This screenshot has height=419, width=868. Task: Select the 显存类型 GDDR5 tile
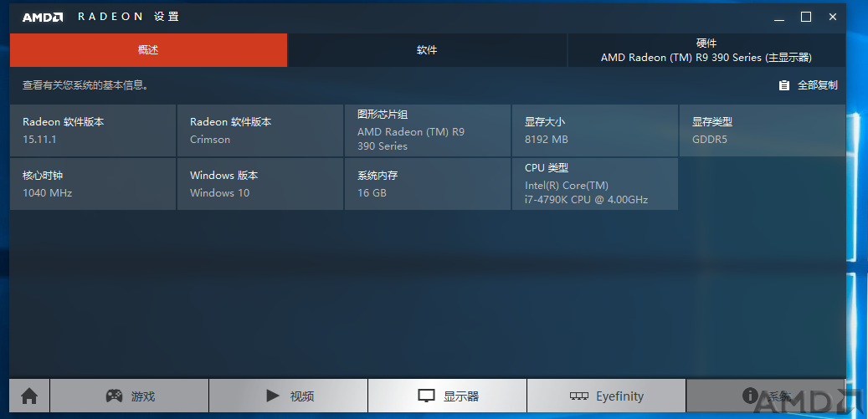pyautogui.click(x=763, y=130)
